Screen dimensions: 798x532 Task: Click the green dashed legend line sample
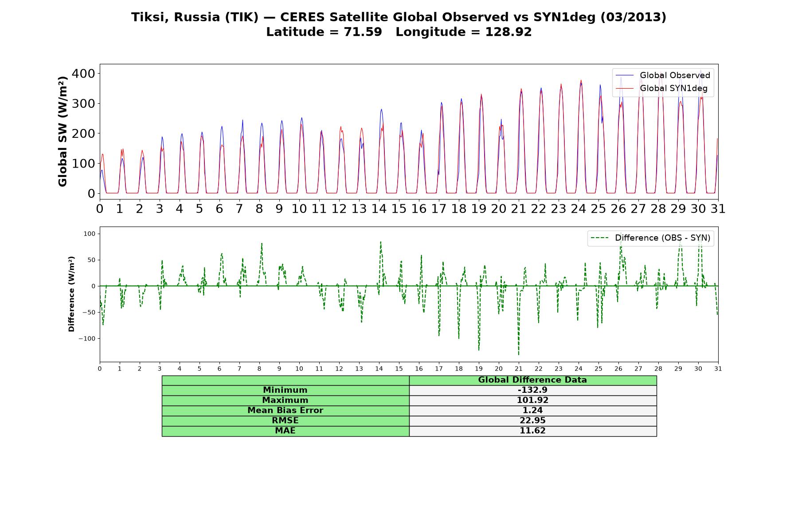pyautogui.click(x=600, y=238)
